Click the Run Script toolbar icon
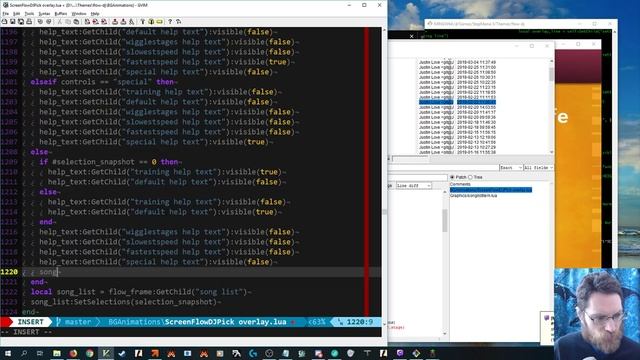 131,22
